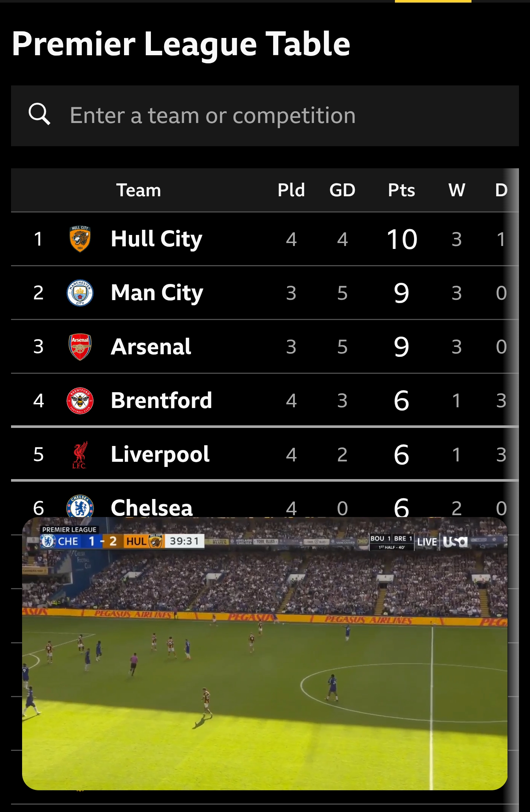Open the Chelsea team link
530x812 pixels.
152,508
